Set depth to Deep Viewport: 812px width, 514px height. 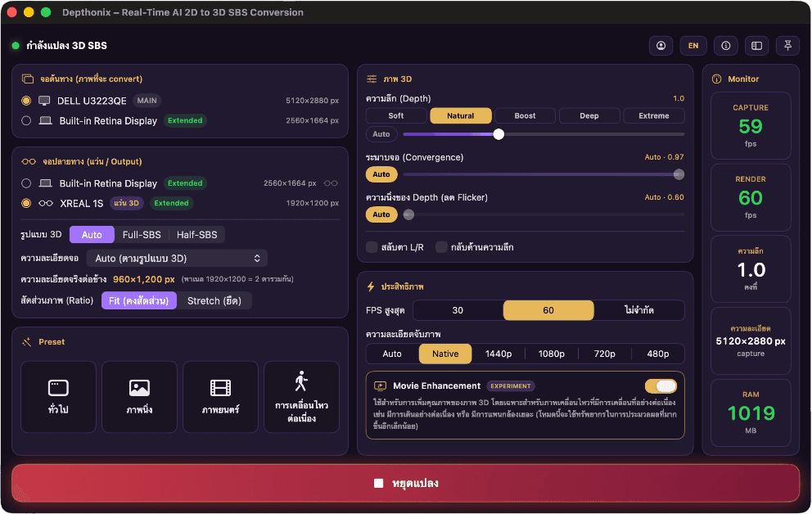[589, 115]
